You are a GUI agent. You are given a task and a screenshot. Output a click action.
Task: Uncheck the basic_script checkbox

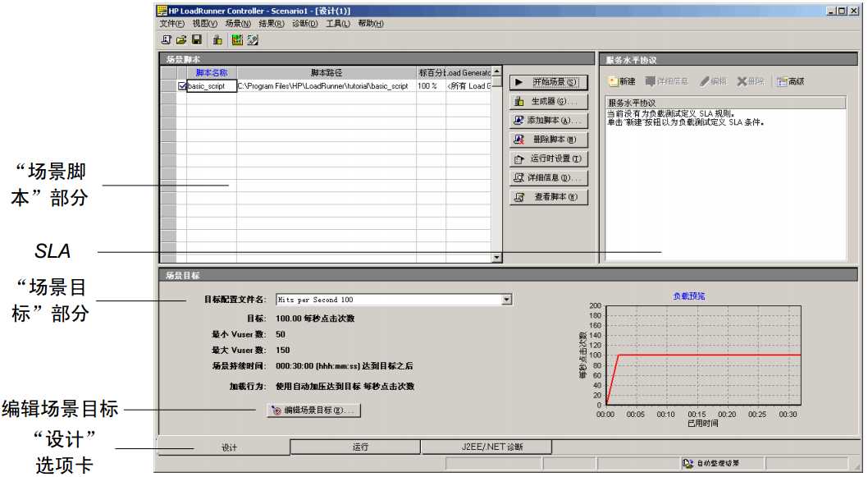(x=182, y=86)
